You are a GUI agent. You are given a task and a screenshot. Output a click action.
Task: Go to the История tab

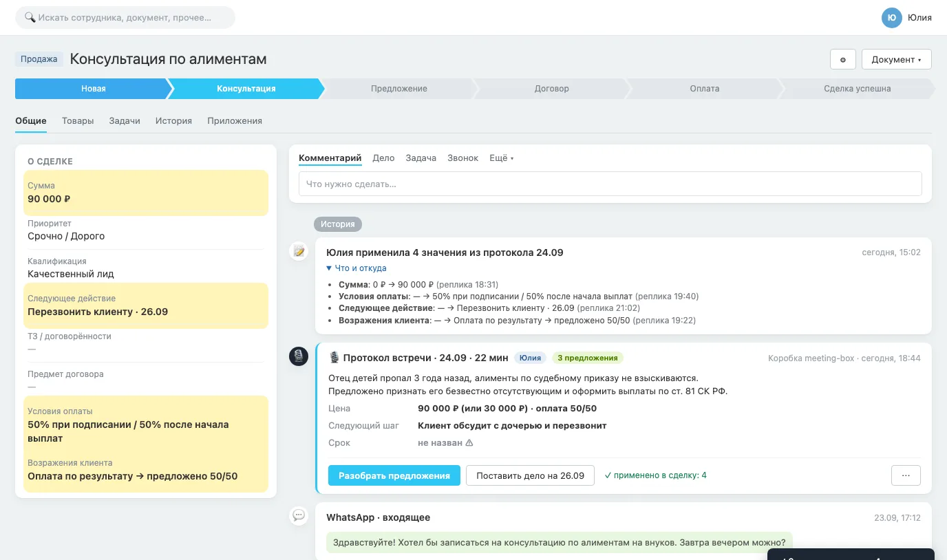(x=173, y=120)
